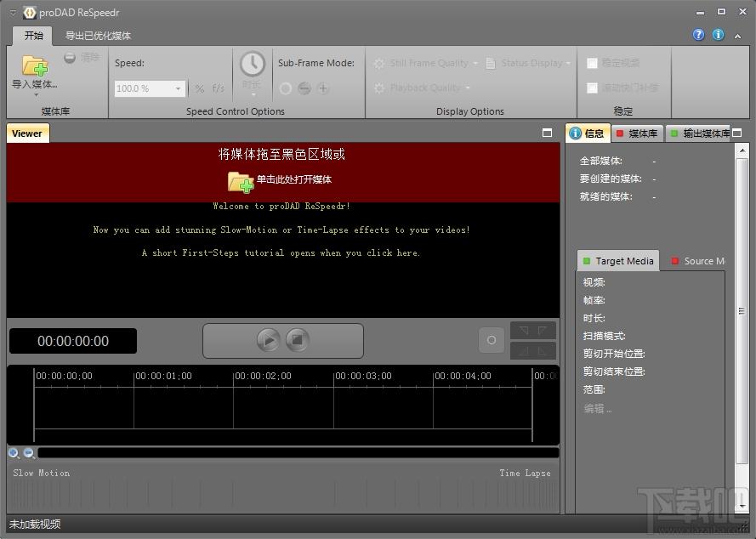Click the blue question mark help icon
Image resolution: width=756 pixels, height=539 pixels.
pyautogui.click(x=698, y=35)
